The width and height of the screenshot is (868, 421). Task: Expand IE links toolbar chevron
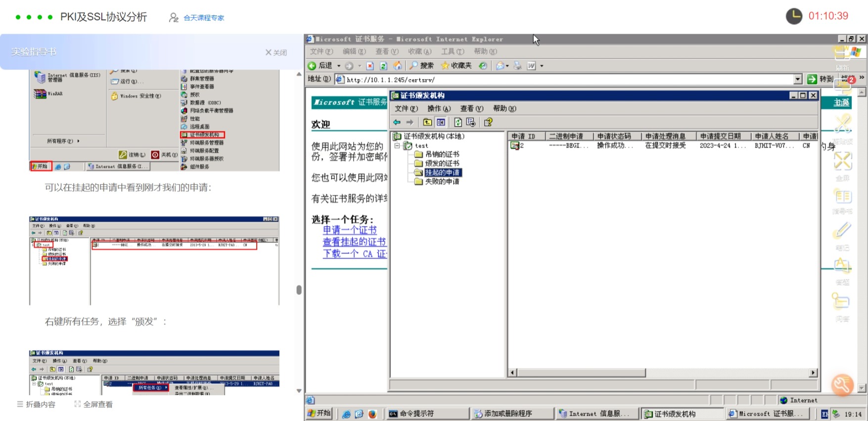[862, 78]
